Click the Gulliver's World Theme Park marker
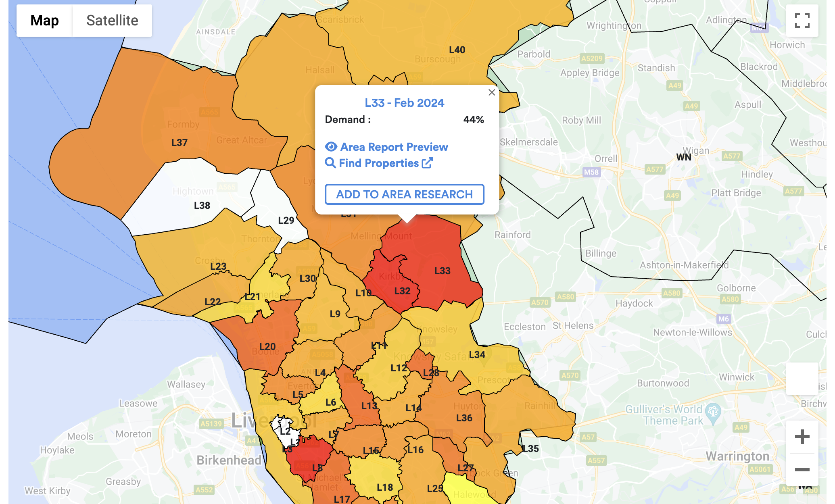Image resolution: width=835 pixels, height=504 pixels. click(713, 412)
